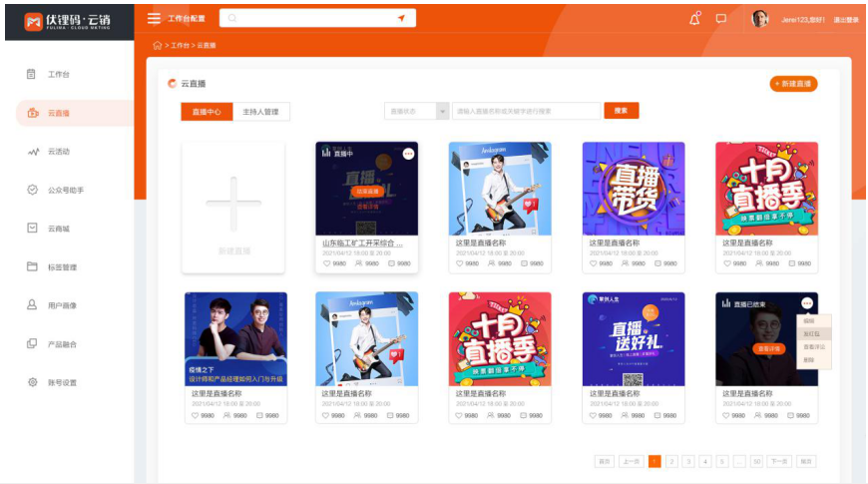868x484 pixels.
Task: Open messages via the chat bubble icon
Action: coord(720,19)
